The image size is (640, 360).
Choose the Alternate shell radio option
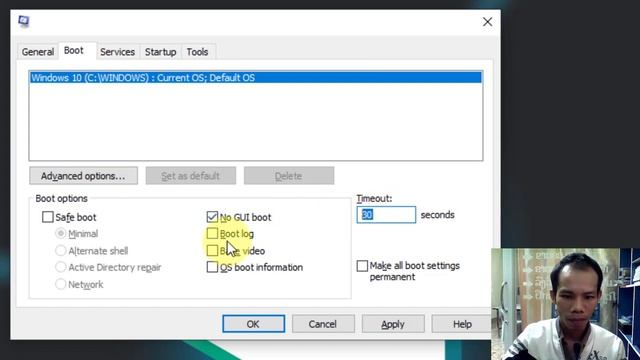[x=60, y=250]
